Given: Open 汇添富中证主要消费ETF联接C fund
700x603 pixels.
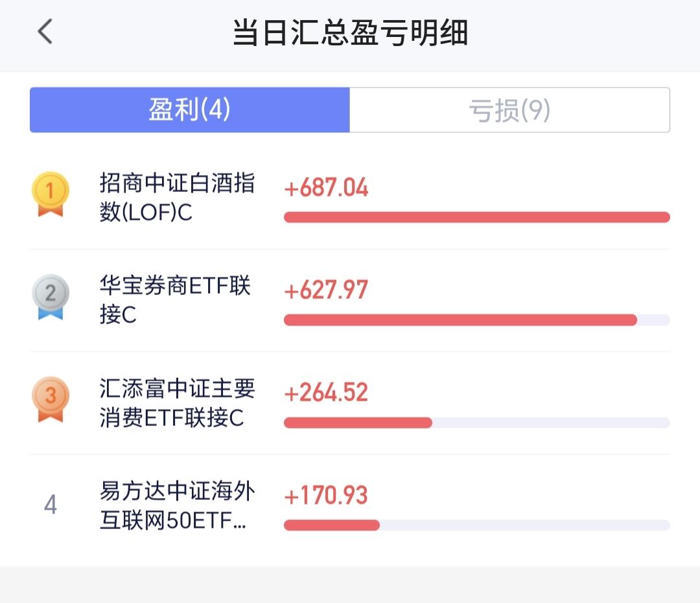Looking at the screenshot, I should pos(177,403).
